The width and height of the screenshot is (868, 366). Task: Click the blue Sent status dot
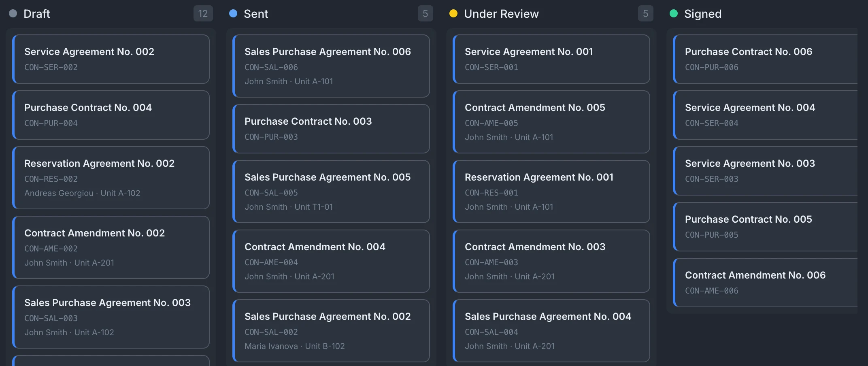point(233,13)
